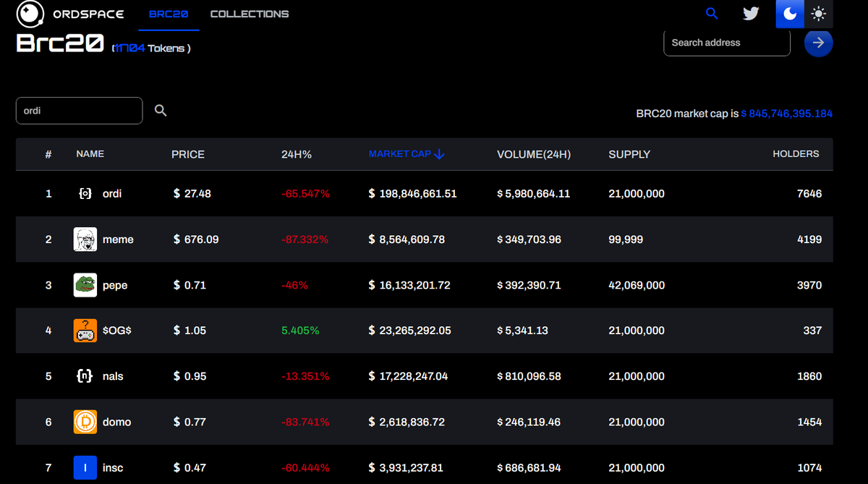Sort table by 24H% column
Screen dimensions: 868x484
[x=297, y=154]
